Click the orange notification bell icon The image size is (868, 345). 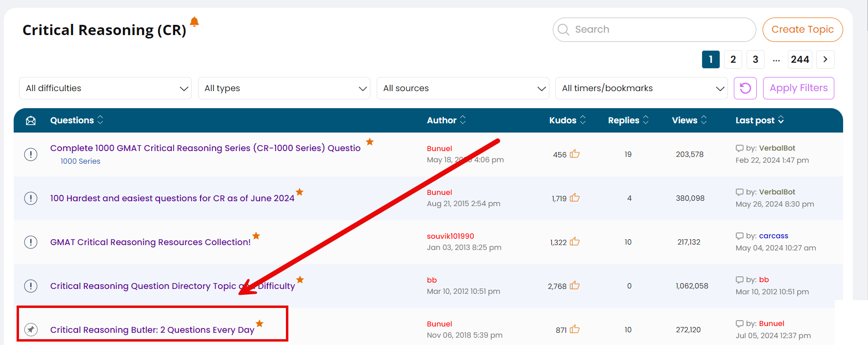tap(194, 22)
